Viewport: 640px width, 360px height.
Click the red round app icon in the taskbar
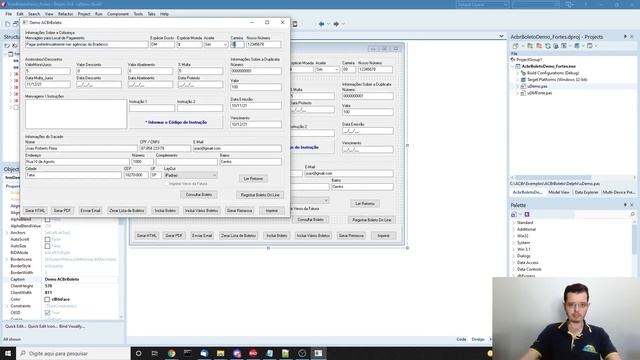tap(253, 353)
